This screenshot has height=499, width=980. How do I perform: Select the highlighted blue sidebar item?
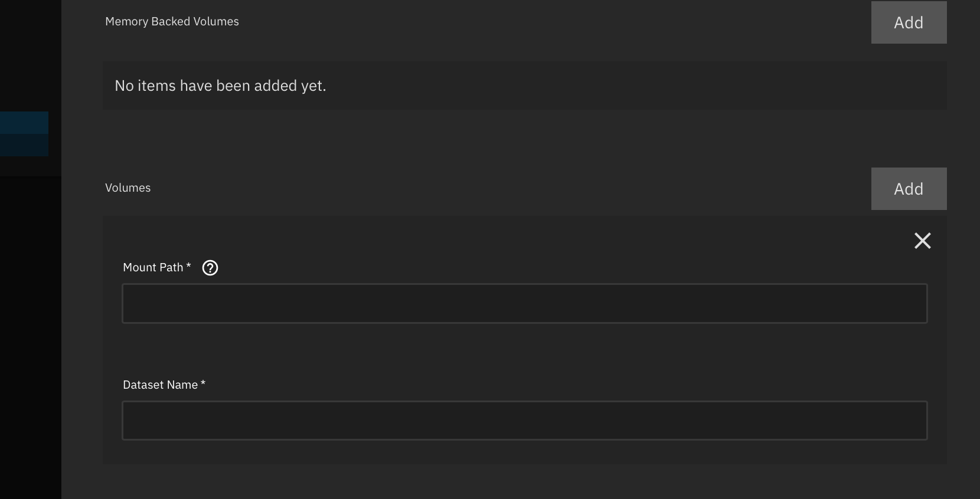pyautogui.click(x=24, y=123)
